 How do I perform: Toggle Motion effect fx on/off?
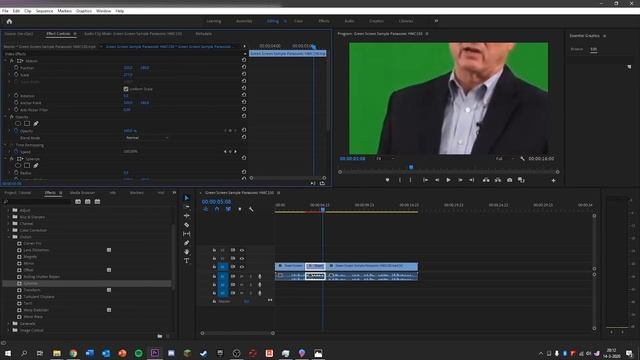12,61
